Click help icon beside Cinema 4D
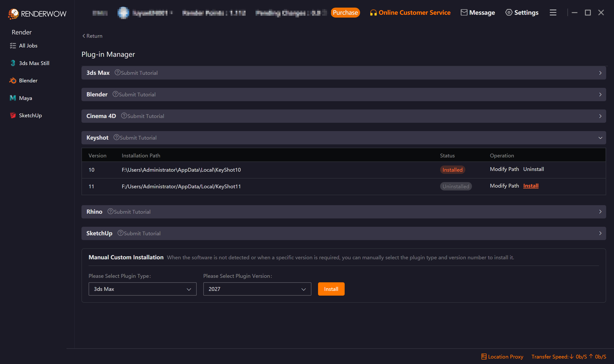The image size is (614, 364). coord(124,116)
